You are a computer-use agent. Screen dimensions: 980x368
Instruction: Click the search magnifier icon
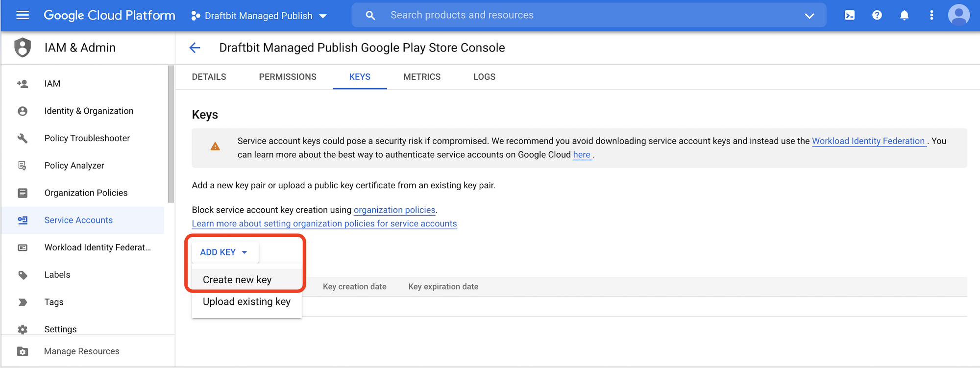pos(370,15)
